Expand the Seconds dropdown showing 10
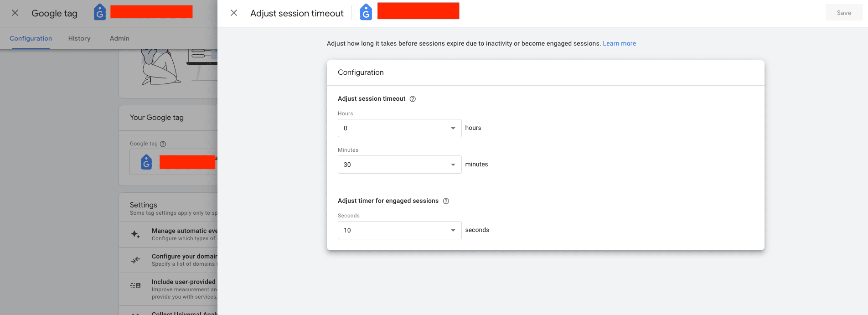This screenshot has height=315, width=868. coord(399,230)
